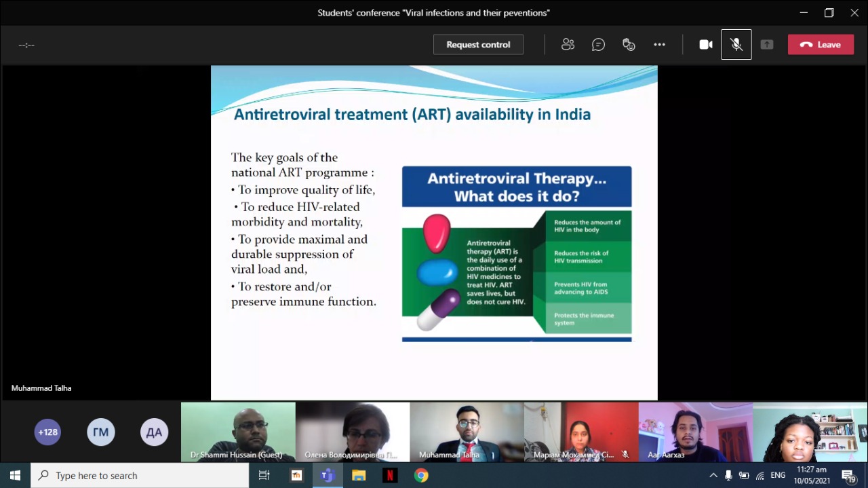Click the shared presentation slide
Screen dimensions: 868x488
(434, 232)
